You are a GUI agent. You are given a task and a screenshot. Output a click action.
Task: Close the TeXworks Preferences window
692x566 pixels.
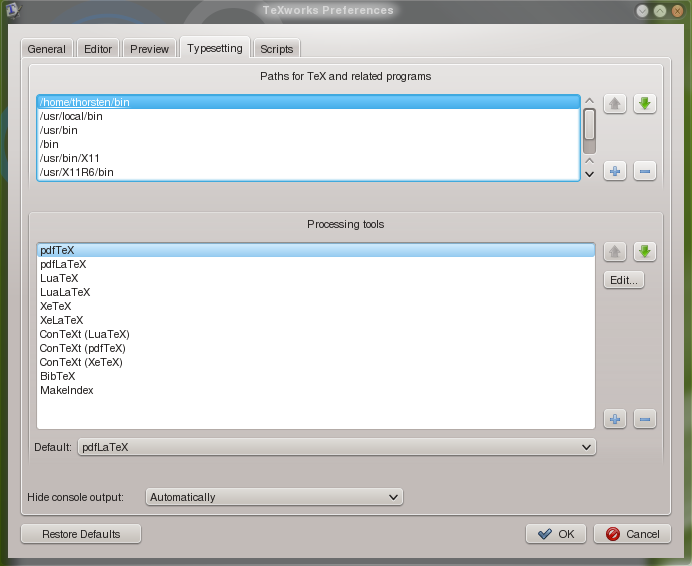[x=677, y=11]
